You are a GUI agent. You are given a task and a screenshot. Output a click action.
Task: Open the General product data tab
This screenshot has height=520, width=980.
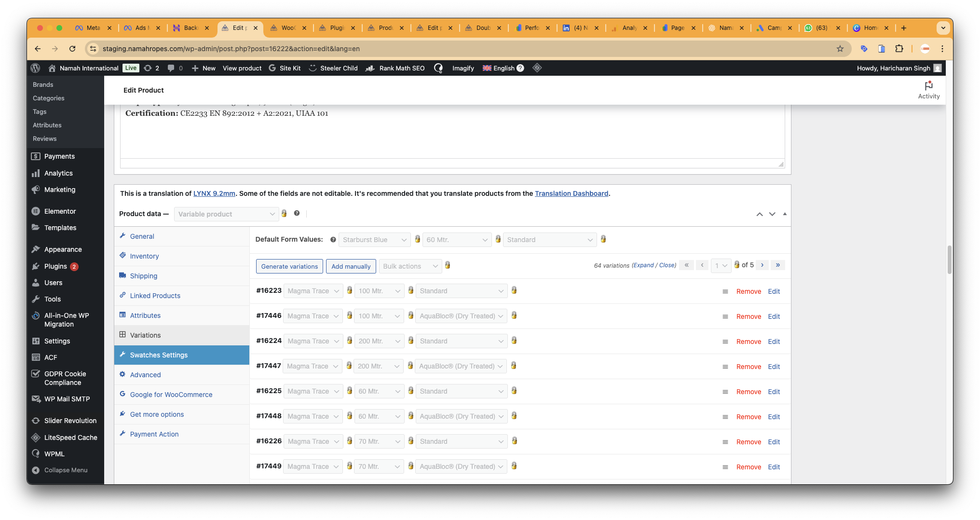pyautogui.click(x=182, y=236)
